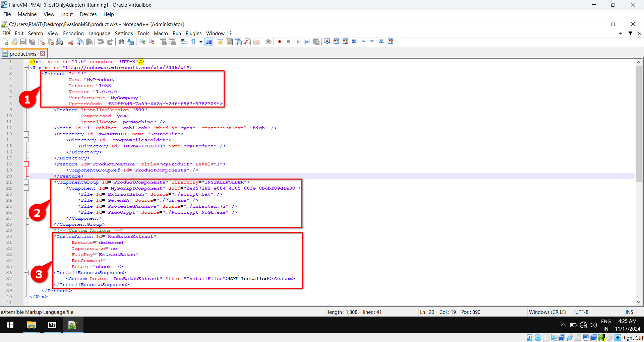Zoom in using the magnifier plus icon

pos(142,42)
